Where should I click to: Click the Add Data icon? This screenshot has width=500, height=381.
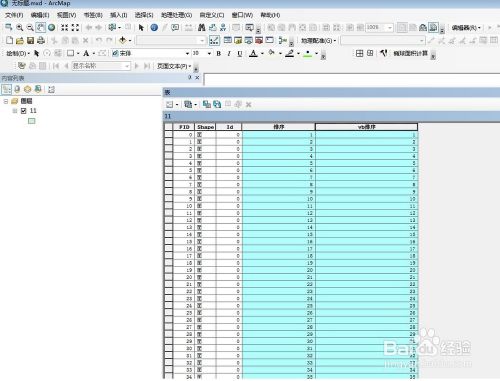(123, 41)
